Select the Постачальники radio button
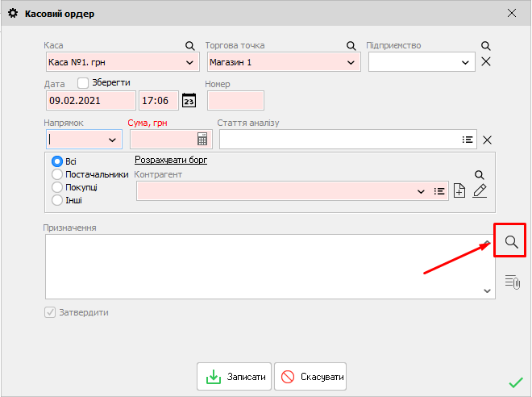 tap(57, 174)
